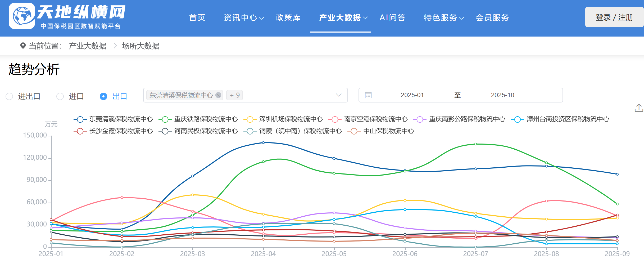Go to the 首页 tab
This screenshot has height=268, width=644.
197,18
